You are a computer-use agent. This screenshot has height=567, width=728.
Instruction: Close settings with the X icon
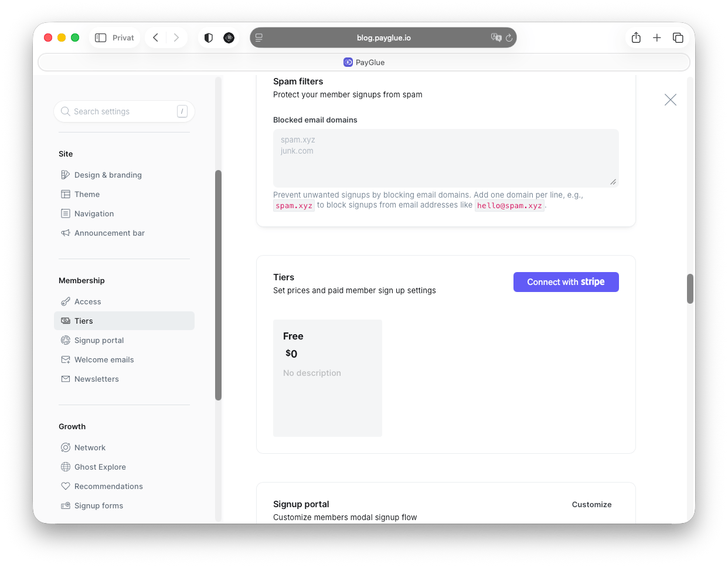[x=671, y=100]
